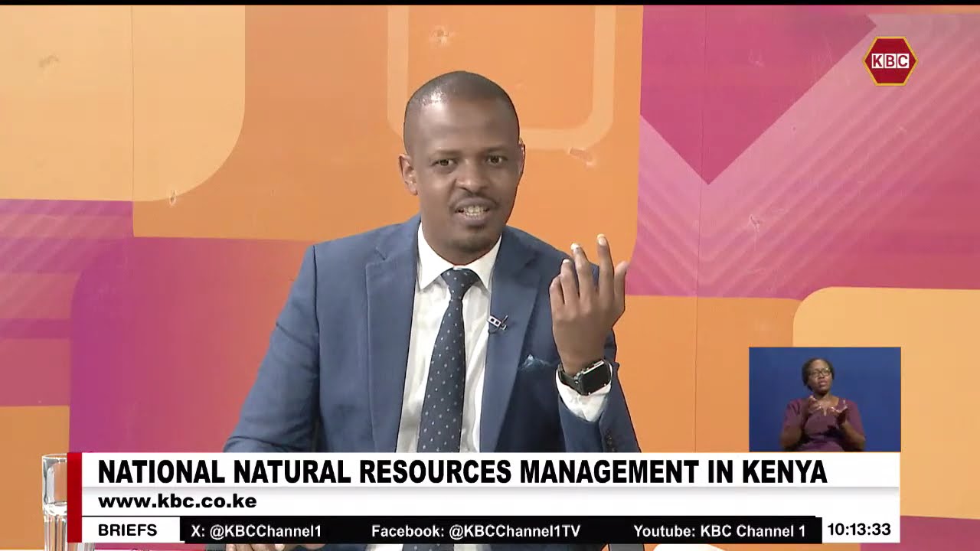The width and height of the screenshot is (980, 551).
Task: Click the sign language interpreter inset
Action: click(825, 399)
